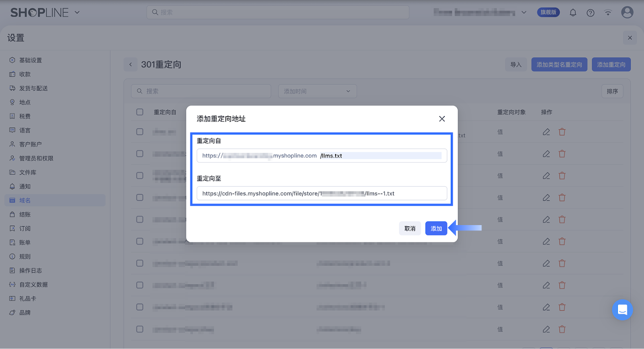This screenshot has width=644, height=349.
Task: Focus the top global 搜索 search box
Action: [x=278, y=12]
